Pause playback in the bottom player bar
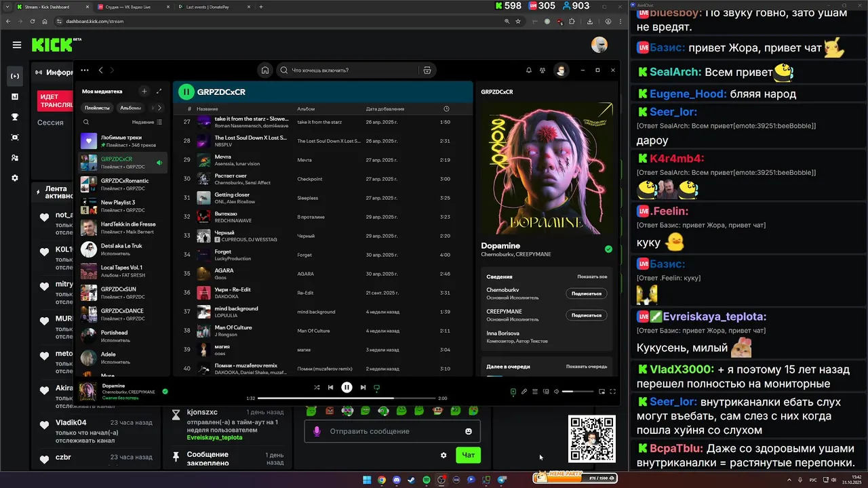 [x=347, y=387]
